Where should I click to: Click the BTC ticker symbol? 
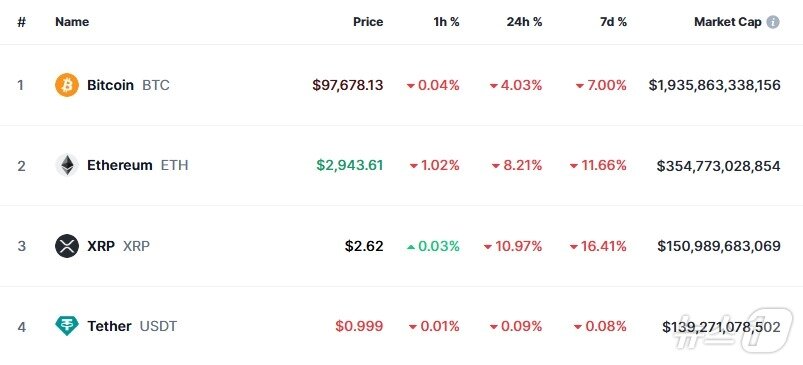[156, 85]
